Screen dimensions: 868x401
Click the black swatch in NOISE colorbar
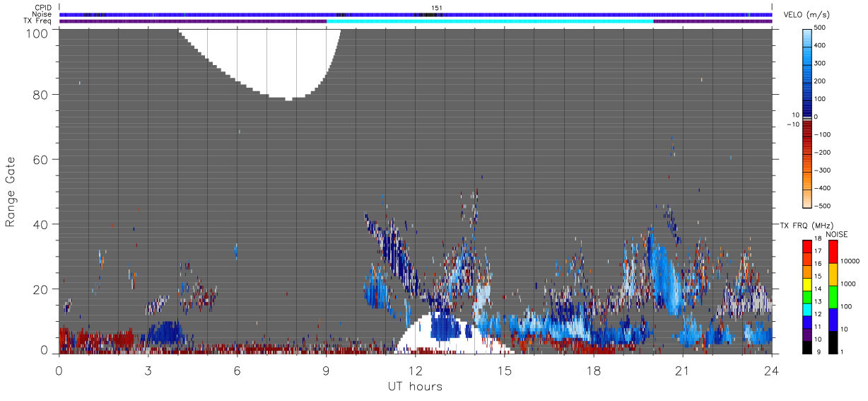pyautogui.click(x=833, y=341)
